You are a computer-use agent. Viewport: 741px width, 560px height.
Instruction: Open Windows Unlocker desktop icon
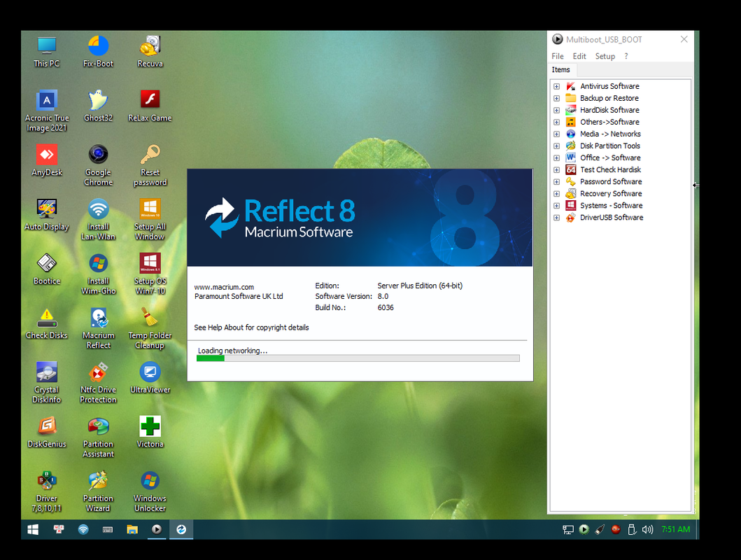[150, 491]
